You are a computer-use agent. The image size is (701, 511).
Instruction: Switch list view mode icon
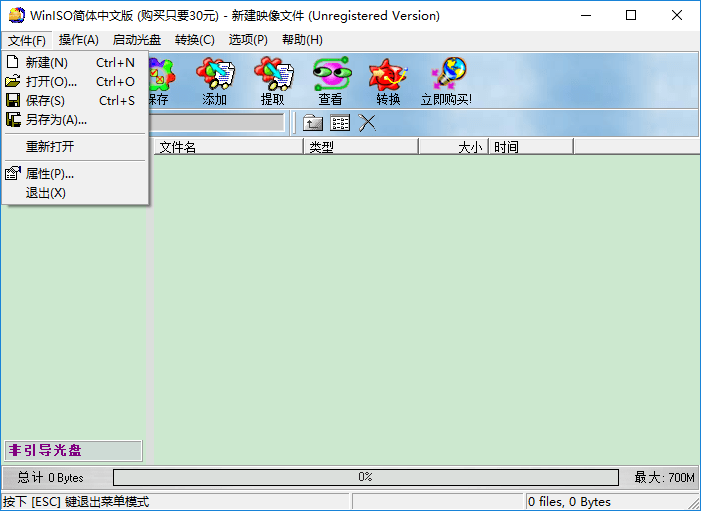(340, 123)
